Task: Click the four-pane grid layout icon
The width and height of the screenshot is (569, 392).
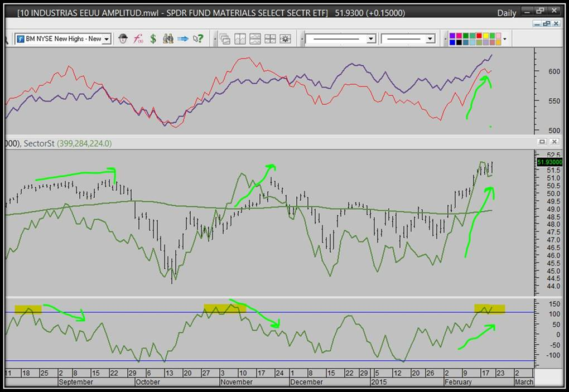Action: [270, 39]
